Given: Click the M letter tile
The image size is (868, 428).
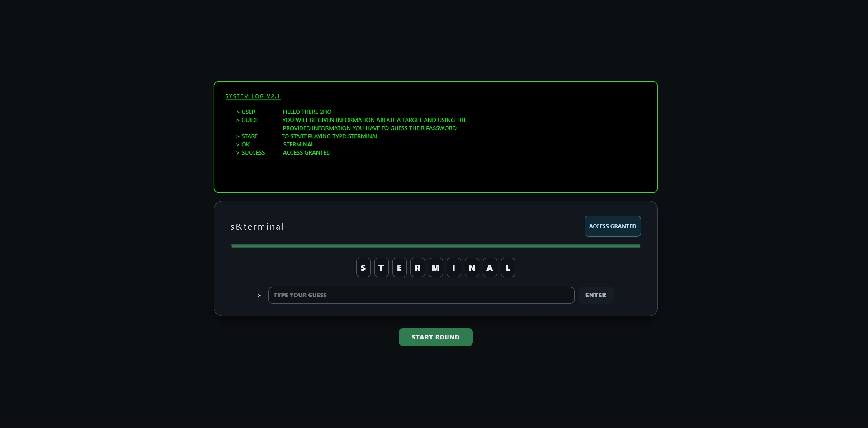Looking at the screenshot, I should click(435, 268).
